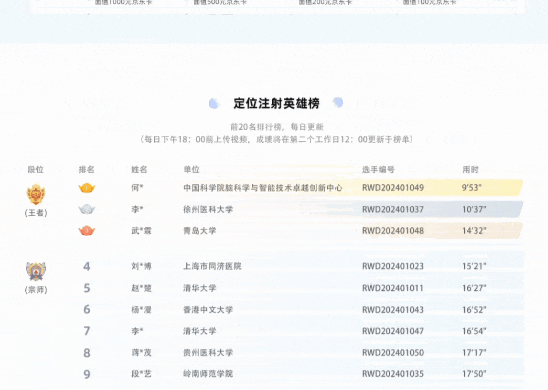
Task: Click contestant ID RWD202401048
Action: click(x=393, y=231)
